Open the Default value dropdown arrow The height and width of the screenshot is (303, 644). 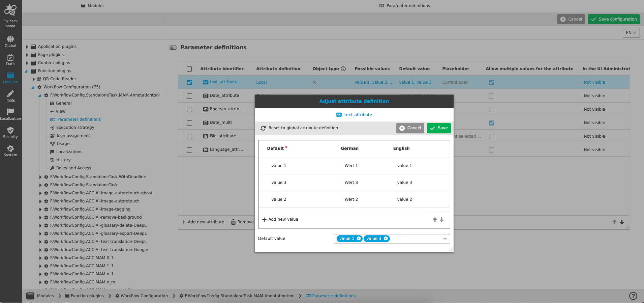445,239
